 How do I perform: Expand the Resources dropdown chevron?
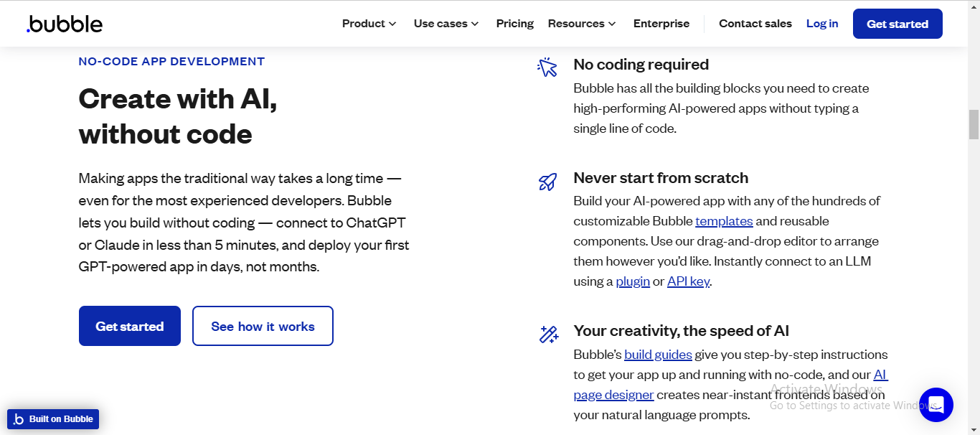[613, 24]
